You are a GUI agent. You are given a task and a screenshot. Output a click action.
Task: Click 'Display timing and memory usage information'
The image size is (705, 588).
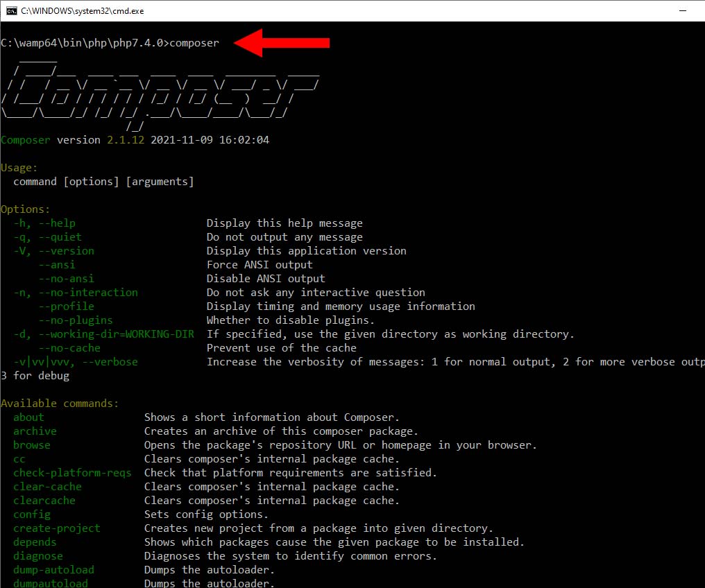[341, 306]
